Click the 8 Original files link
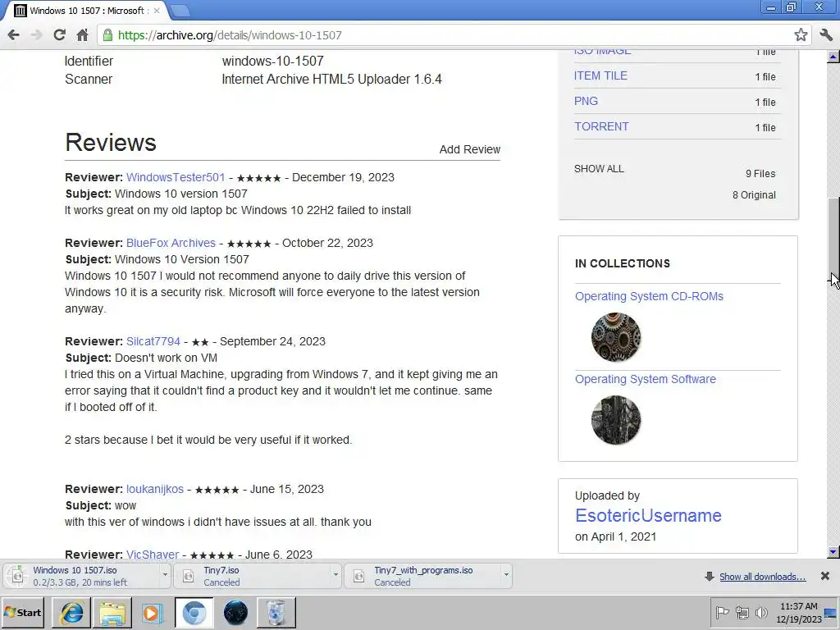Screen dimensions: 840x630 (x=754, y=195)
